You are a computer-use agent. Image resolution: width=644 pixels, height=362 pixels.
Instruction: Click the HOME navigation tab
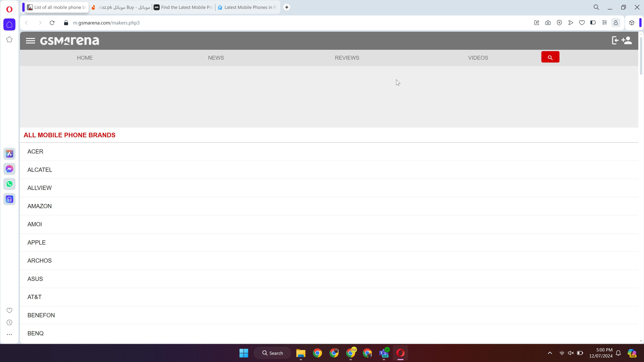pyautogui.click(x=85, y=58)
